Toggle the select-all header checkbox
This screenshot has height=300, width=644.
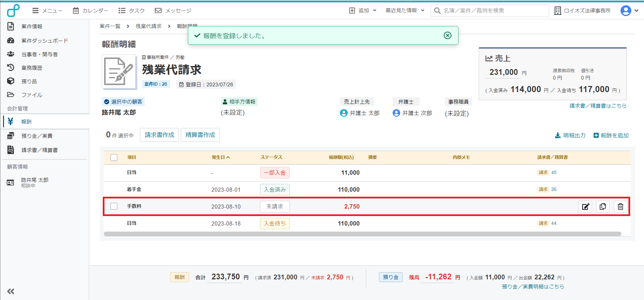coord(114,157)
